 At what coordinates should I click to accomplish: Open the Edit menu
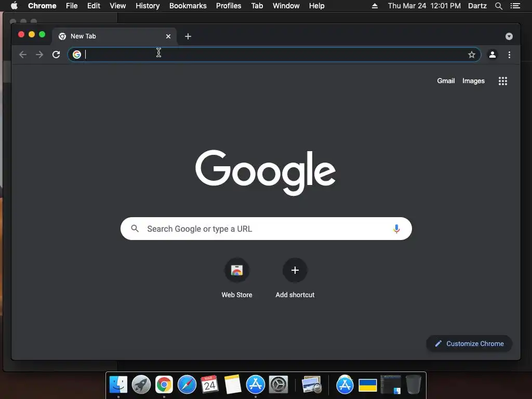point(94,6)
